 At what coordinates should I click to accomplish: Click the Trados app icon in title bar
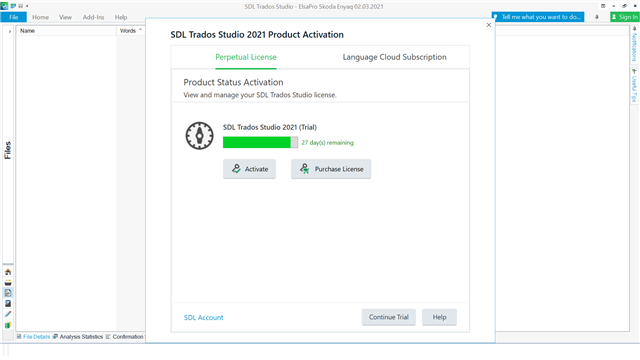[x=4, y=6]
